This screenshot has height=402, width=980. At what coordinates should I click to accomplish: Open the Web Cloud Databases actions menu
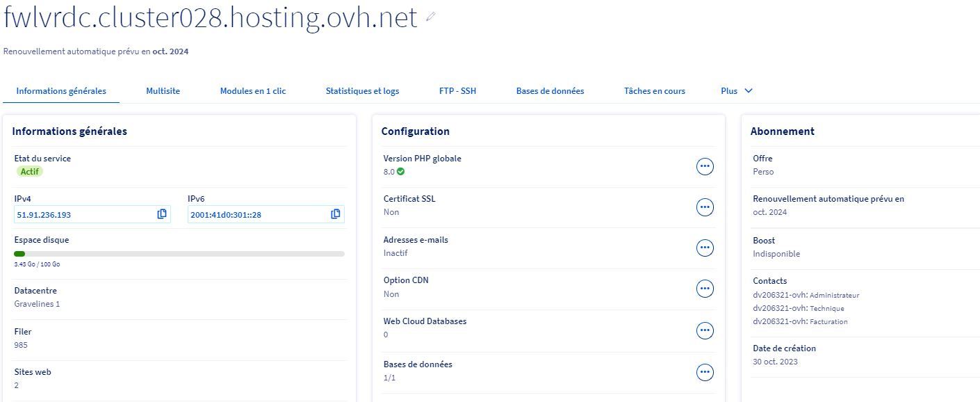(x=705, y=330)
